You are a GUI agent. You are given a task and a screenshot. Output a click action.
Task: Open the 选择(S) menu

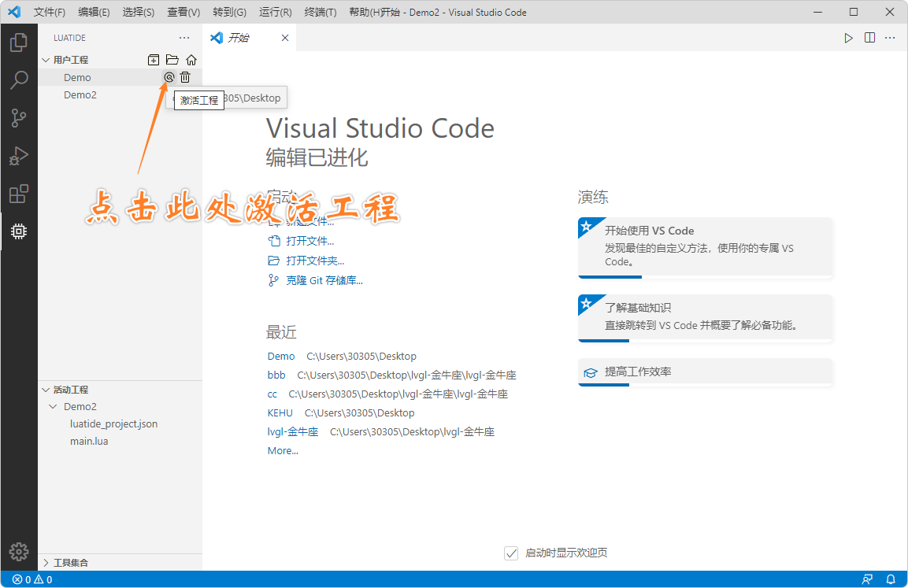[x=139, y=12]
